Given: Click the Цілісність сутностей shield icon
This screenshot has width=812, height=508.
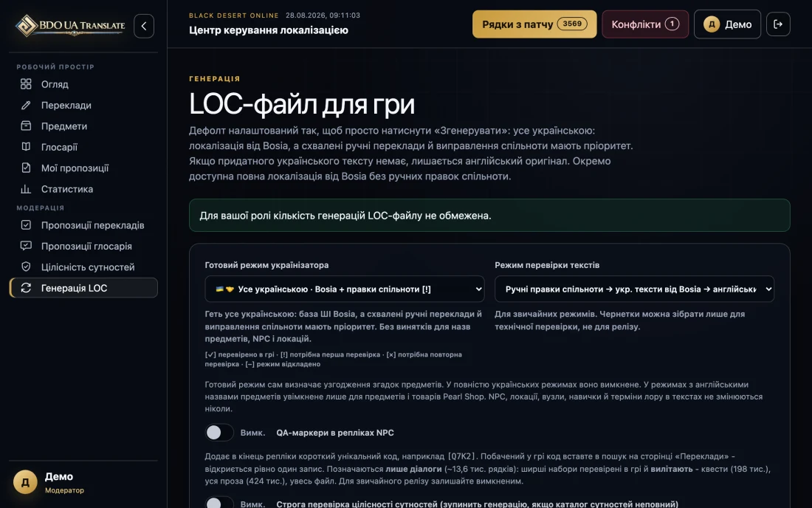Looking at the screenshot, I should tap(26, 267).
